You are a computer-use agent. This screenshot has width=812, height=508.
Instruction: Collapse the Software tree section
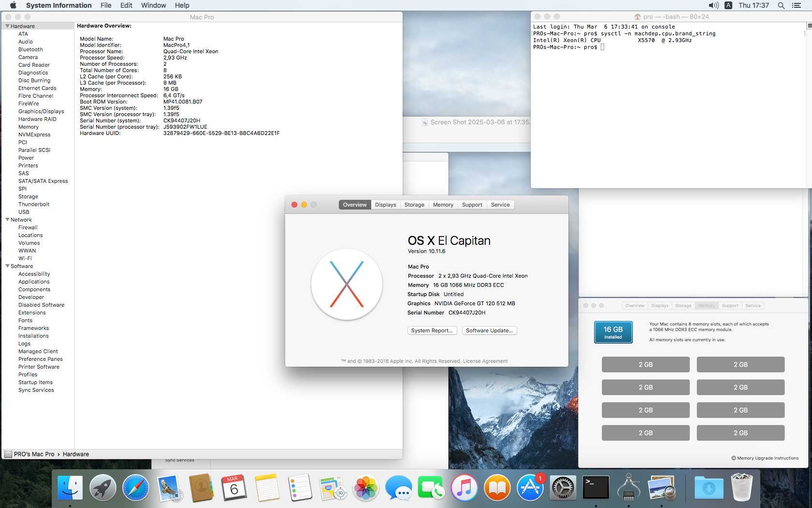[x=8, y=266]
